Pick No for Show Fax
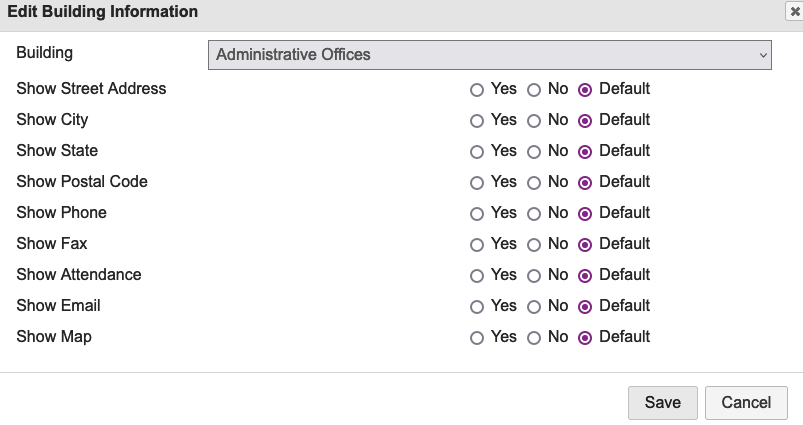803x425 pixels. [x=534, y=244]
